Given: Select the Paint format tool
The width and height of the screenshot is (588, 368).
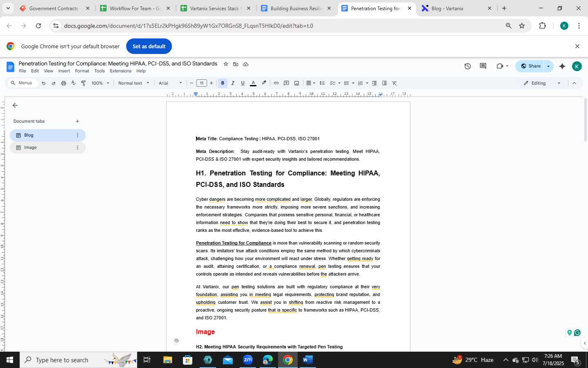Looking at the screenshot, I should tap(83, 83).
